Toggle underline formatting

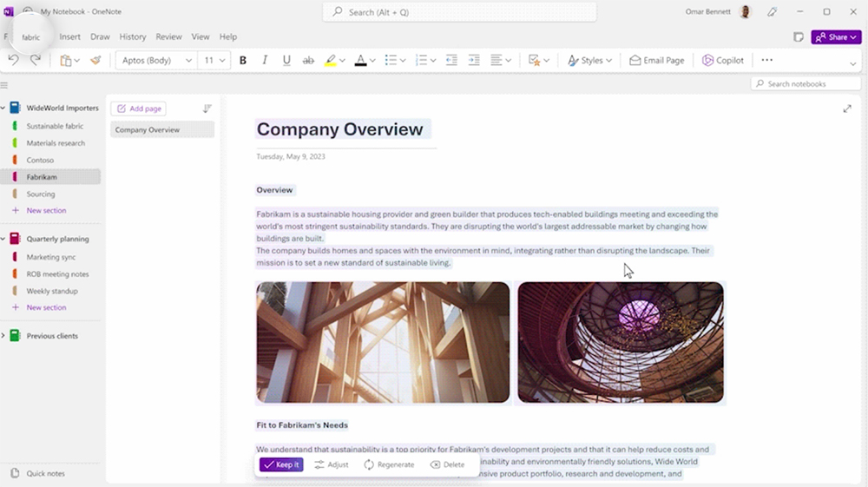click(x=286, y=61)
